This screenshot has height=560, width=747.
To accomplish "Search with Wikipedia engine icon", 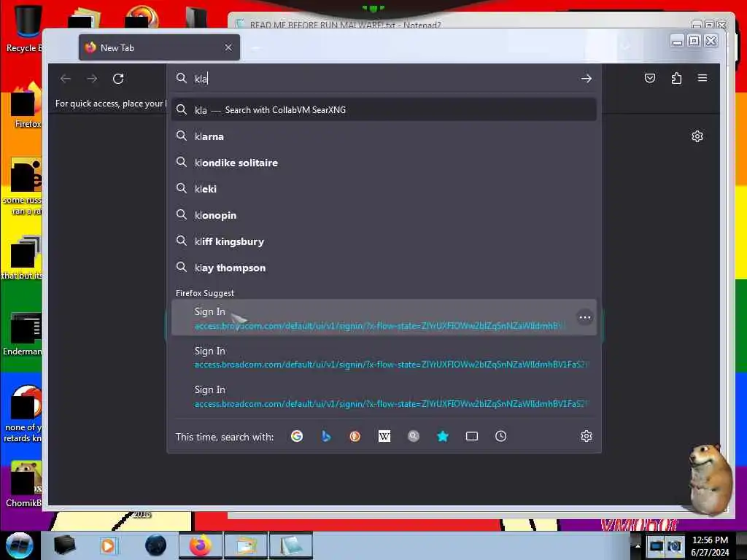I will point(384,436).
